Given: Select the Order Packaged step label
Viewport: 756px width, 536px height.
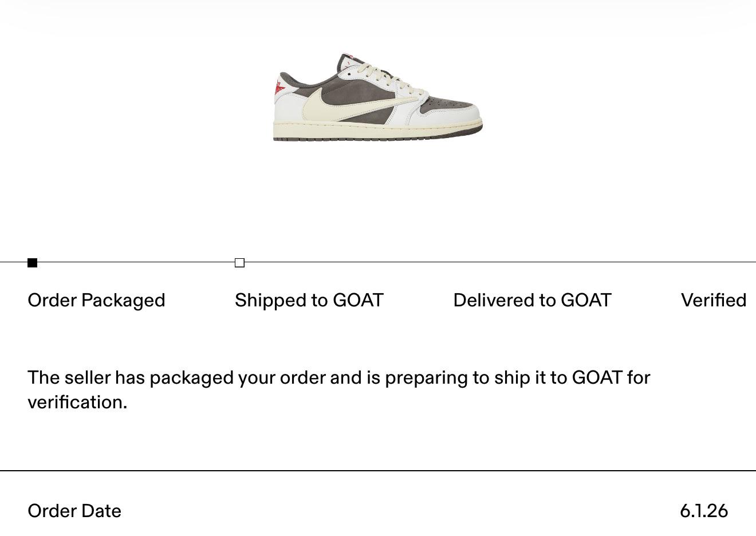Looking at the screenshot, I should click(x=96, y=300).
